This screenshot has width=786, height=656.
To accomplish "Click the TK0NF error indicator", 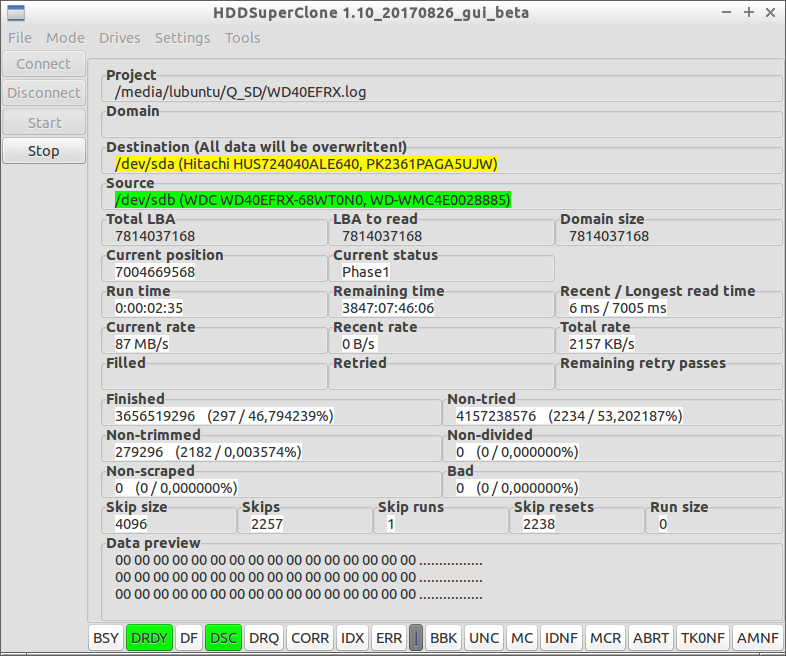I will 703,638.
